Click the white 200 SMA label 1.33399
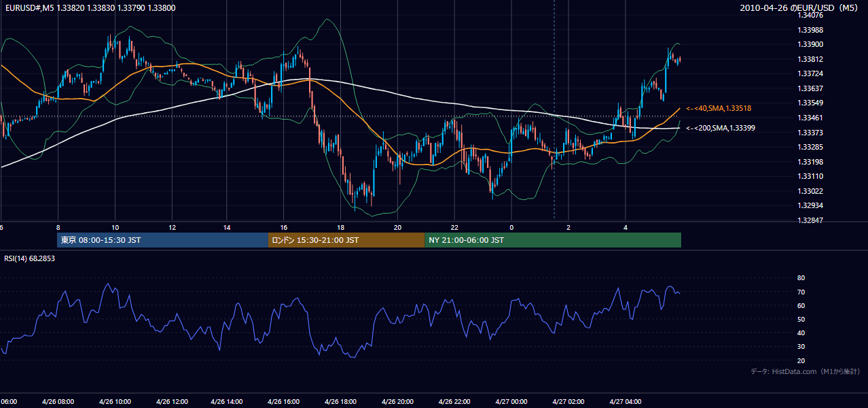Screen dimensions: 868x408 point(720,128)
